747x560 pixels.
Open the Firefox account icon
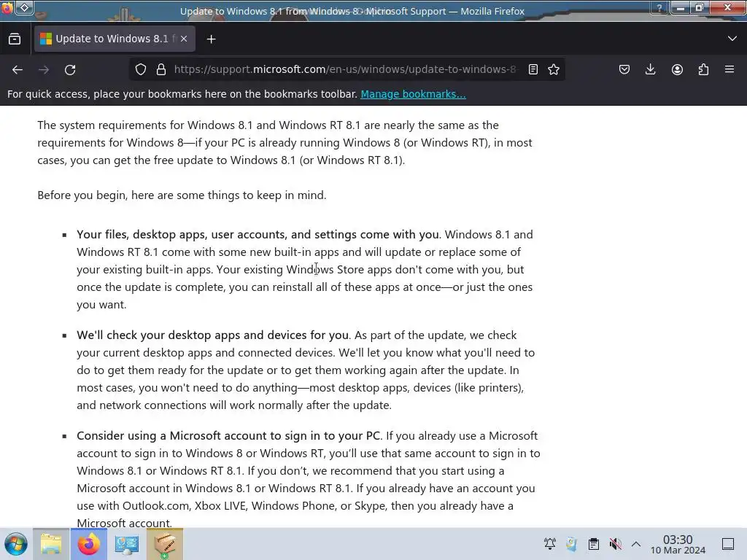(677, 69)
